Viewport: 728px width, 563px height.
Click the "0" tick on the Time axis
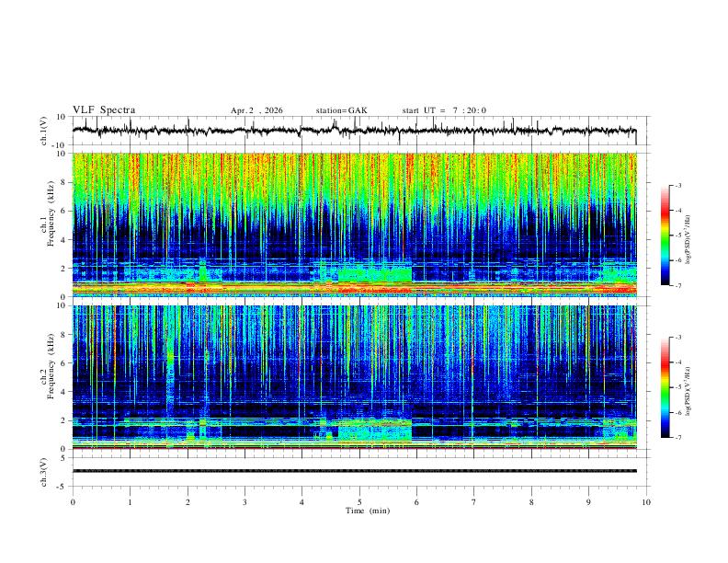click(73, 502)
